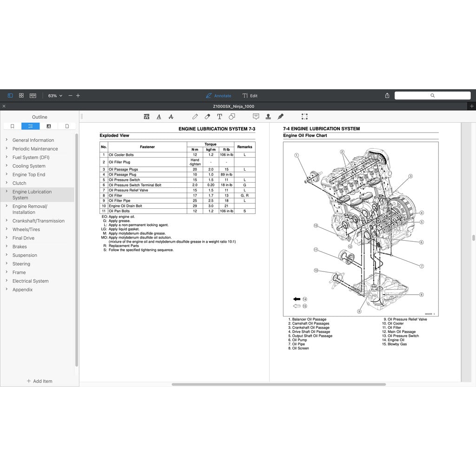Zoom out with the minus button
The image size is (476, 476).
pos(70,96)
